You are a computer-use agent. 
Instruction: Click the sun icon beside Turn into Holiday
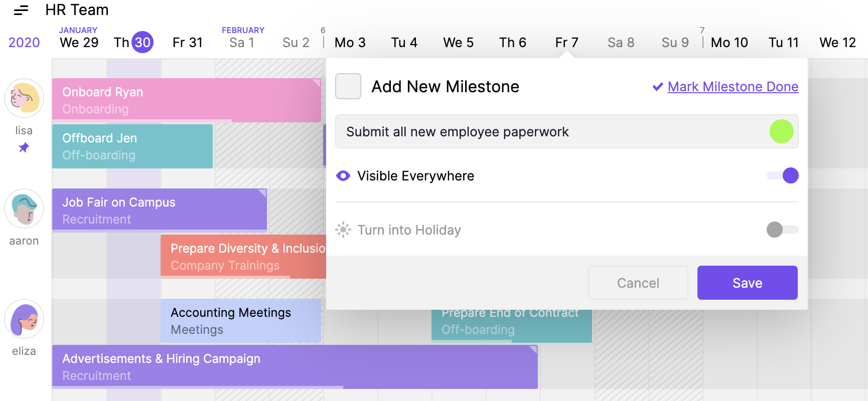coord(343,230)
